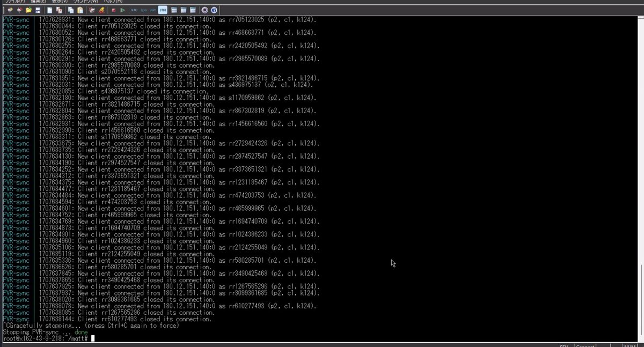Click the horizontal pane split icon
Screen dimensions: 644x347
point(174,10)
